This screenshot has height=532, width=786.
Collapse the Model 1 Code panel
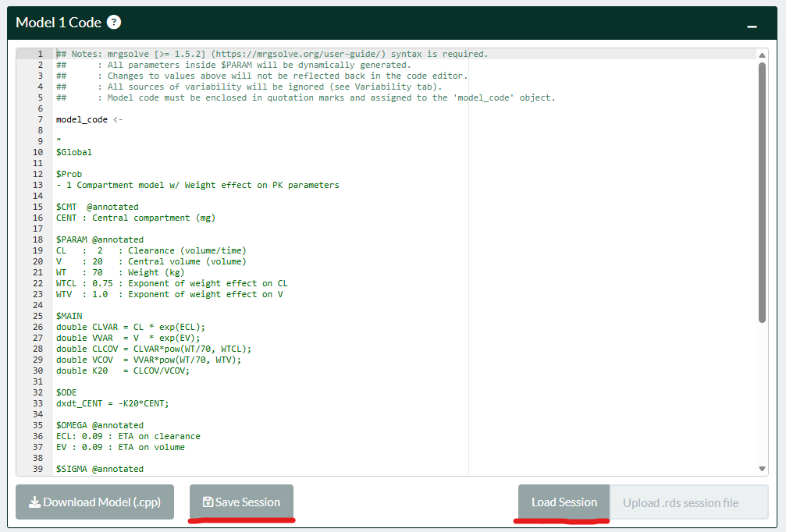pos(752,25)
